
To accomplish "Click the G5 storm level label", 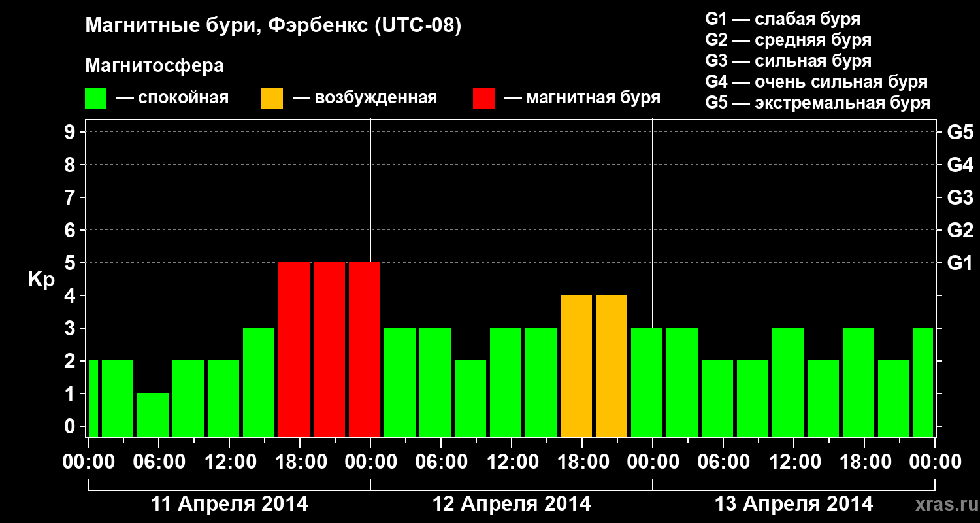I will [960, 132].
